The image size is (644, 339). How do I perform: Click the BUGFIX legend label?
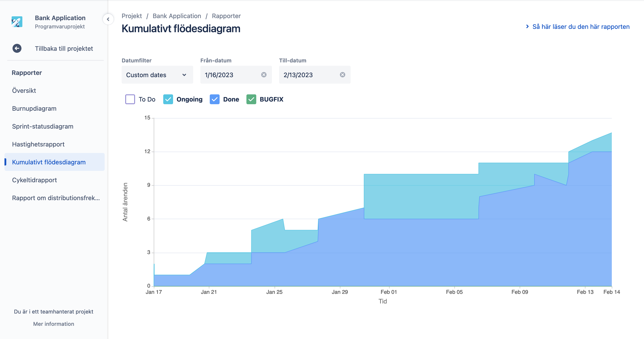point(271,99)
